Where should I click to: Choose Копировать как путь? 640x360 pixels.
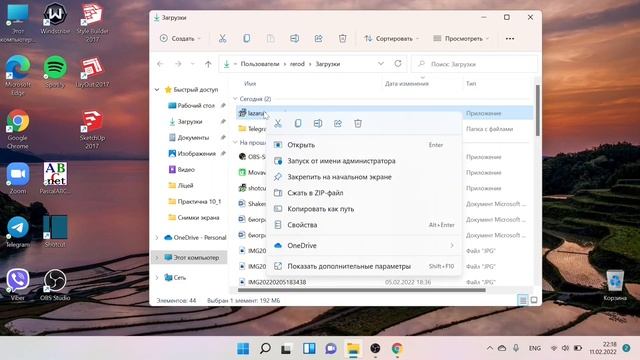pyautogui.click(x=364, y=209)
